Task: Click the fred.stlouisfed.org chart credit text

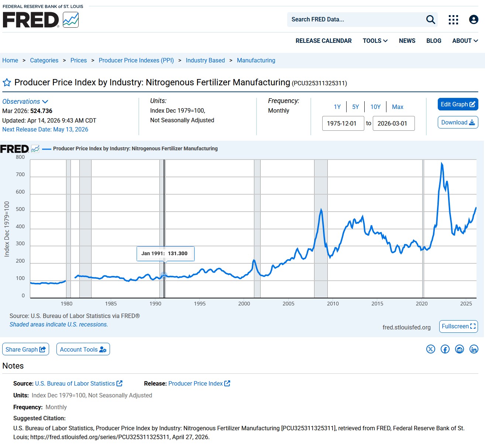Action: pyautogui.click(x=406, y=327)
